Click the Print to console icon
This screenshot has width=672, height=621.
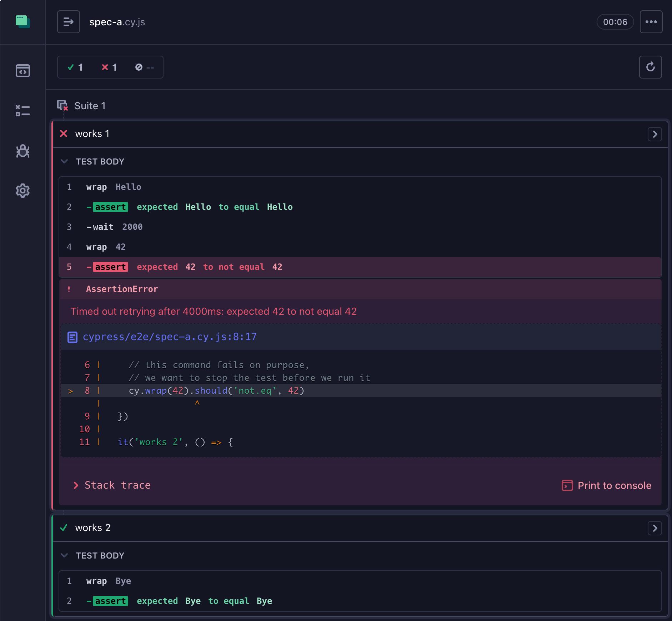pyautogui.click(x=567, y=485)
